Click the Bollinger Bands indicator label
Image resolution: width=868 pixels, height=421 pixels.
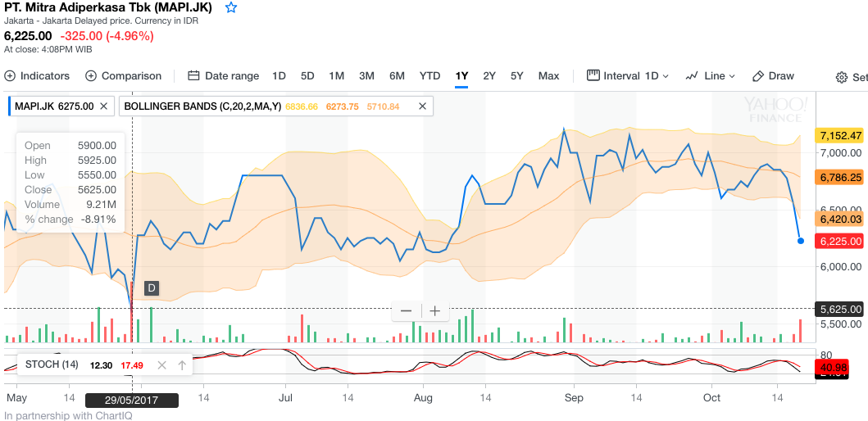[x=202, y=106]
